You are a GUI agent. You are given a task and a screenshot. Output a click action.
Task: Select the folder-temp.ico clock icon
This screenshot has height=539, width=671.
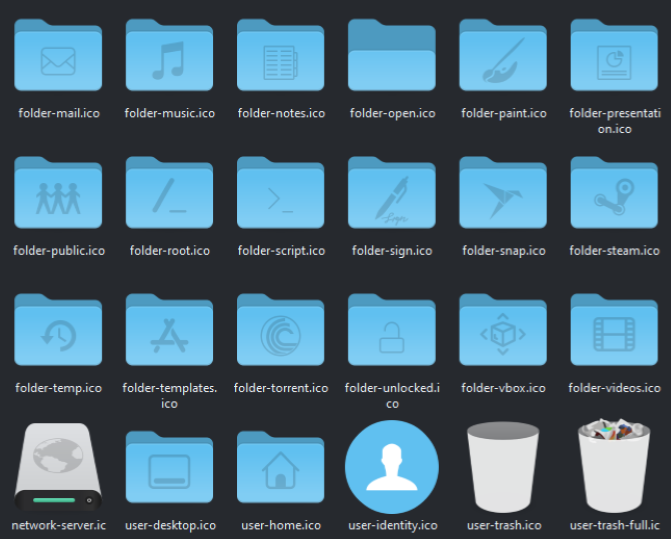click(58, 332)
